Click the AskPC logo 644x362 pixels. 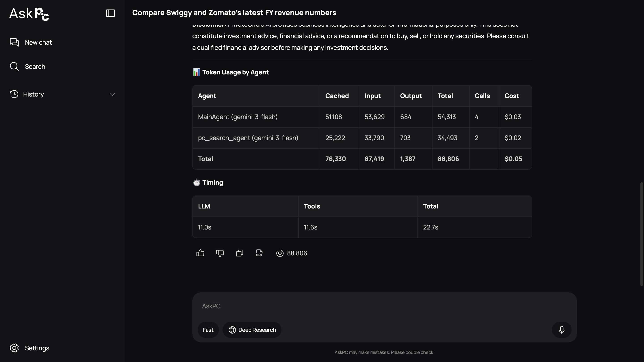click(29, 14)
